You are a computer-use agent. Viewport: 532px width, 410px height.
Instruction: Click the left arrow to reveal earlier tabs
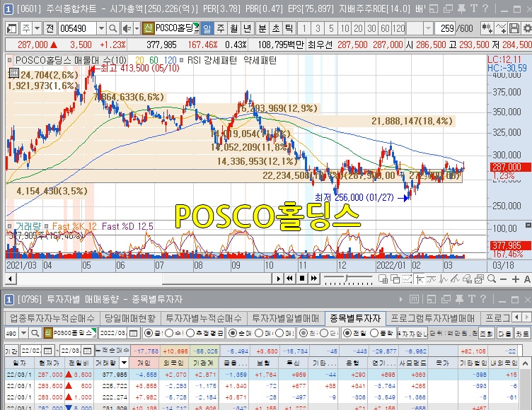[x=516, y=317]
